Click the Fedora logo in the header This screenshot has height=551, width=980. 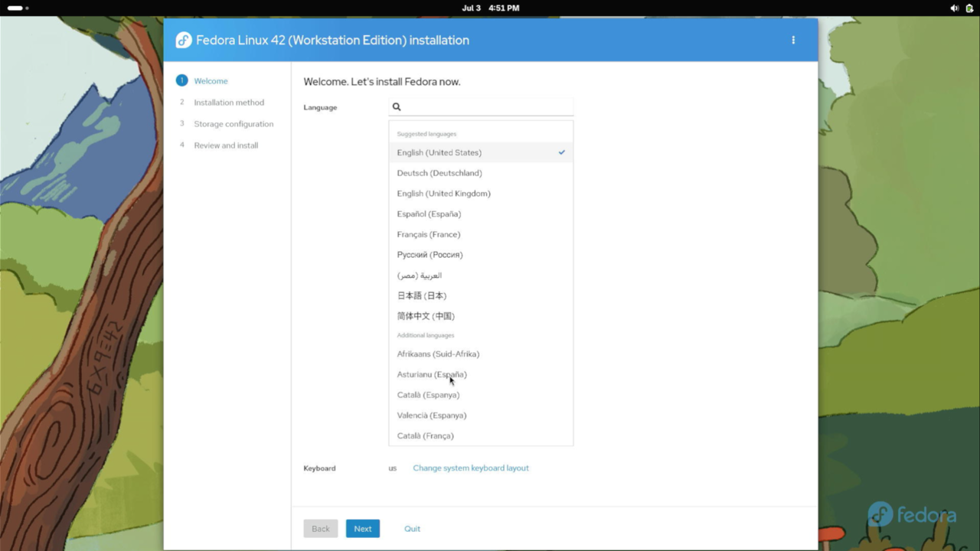click(184, 41)
